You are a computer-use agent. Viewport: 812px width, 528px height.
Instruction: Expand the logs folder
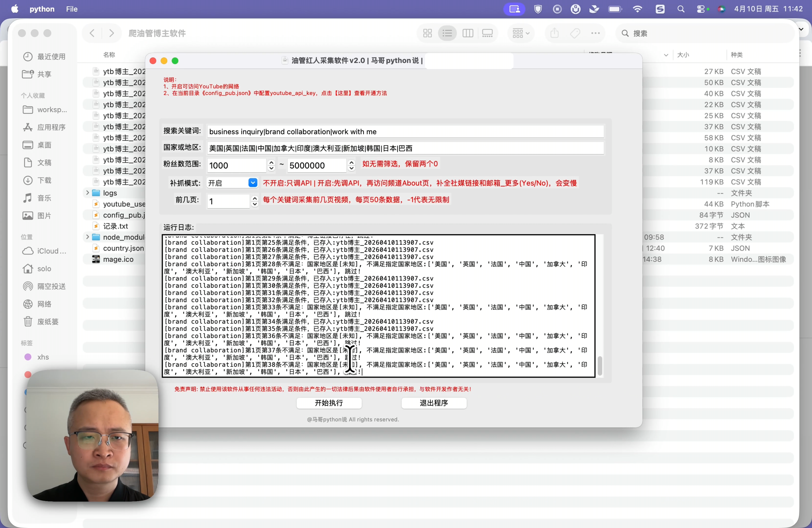point(87,193)
